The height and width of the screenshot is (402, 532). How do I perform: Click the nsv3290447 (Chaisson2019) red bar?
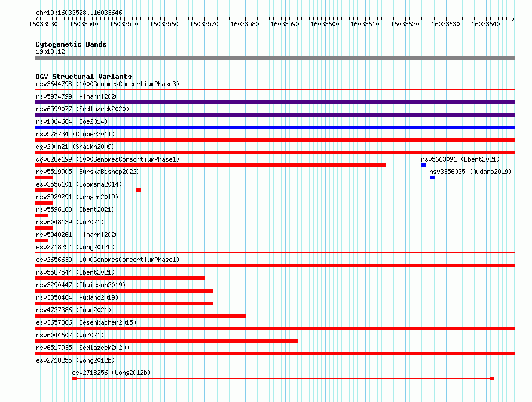tap(124, 291)
